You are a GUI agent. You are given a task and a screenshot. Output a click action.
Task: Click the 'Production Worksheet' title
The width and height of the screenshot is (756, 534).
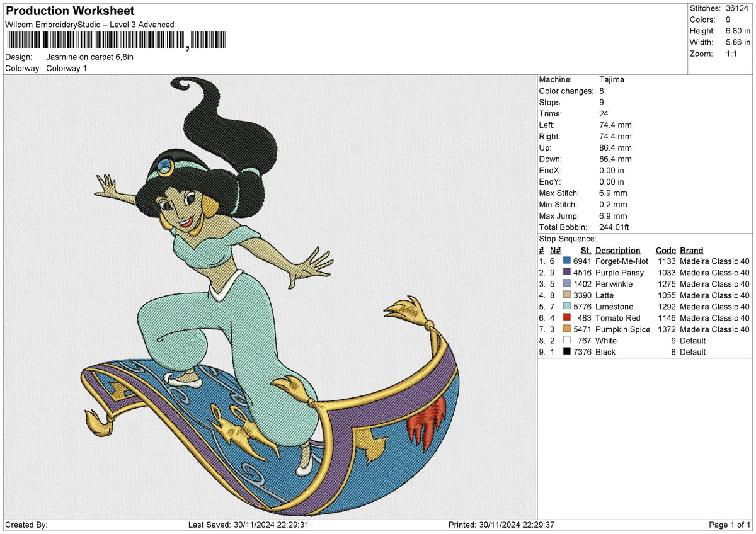[x=70, y=11]
